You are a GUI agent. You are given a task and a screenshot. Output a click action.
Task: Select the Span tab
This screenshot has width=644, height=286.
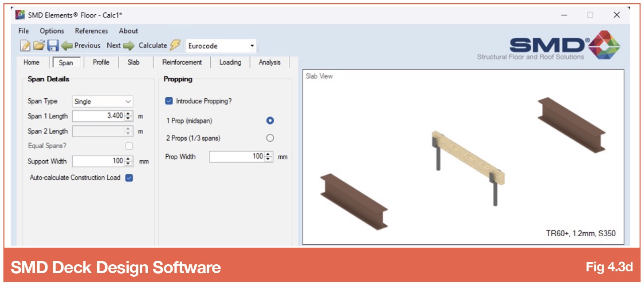[66, 63]
